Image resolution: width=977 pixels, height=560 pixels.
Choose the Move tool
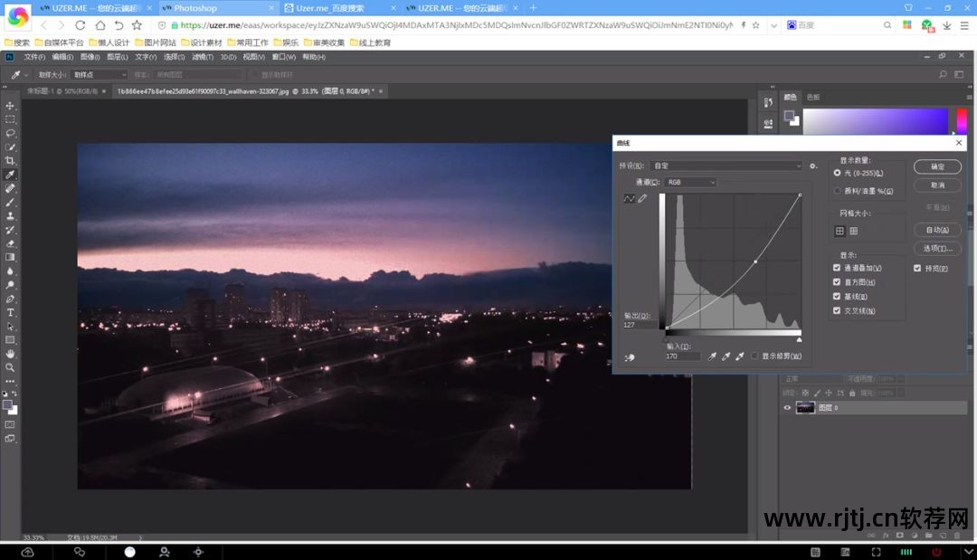11,105
